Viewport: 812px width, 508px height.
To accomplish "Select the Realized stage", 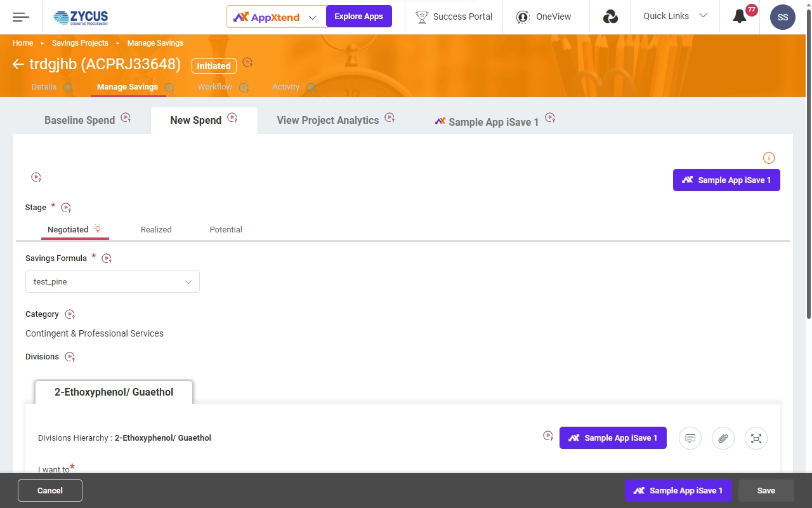I will (156, 230).
